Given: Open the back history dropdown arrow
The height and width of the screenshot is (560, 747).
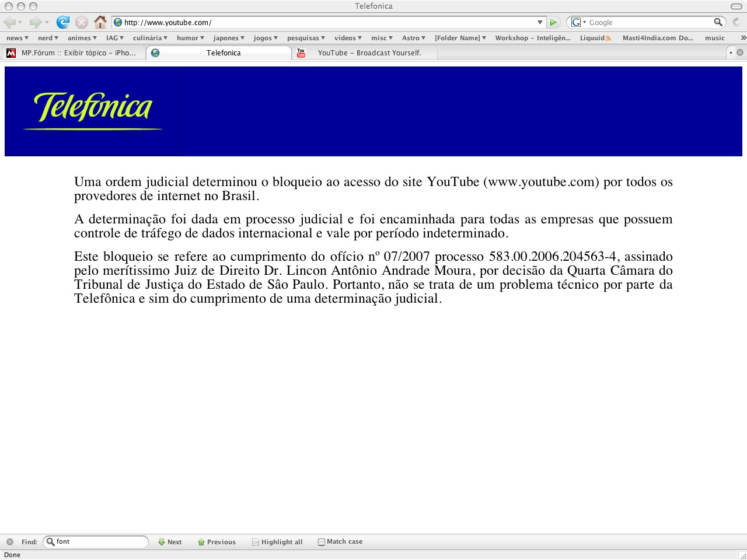Looking at the screenshot, I should point(20,23).
